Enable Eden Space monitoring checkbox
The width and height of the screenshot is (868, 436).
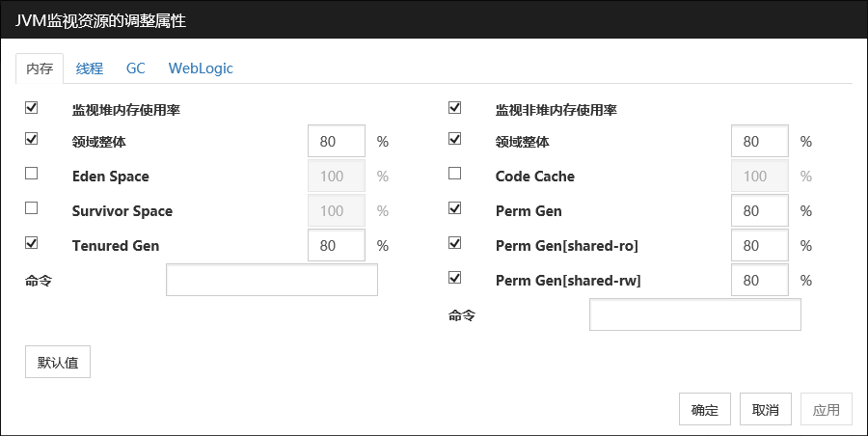[x=31, y=174]
